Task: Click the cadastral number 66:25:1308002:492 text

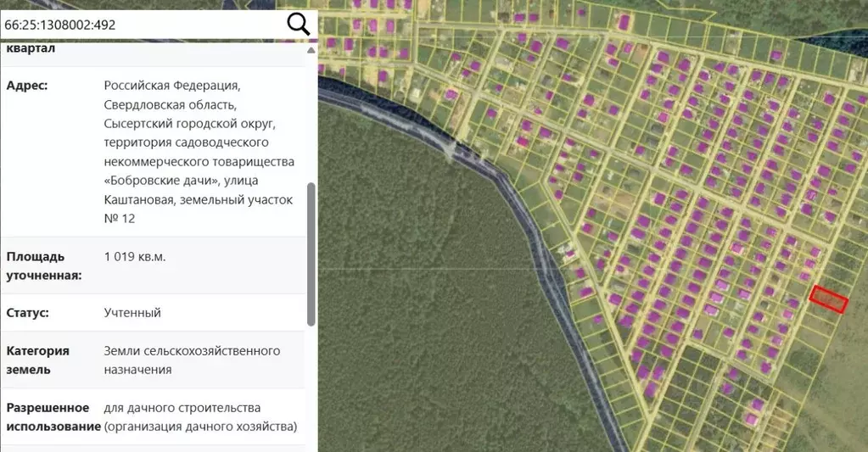Action: click(x=60, y=25)
